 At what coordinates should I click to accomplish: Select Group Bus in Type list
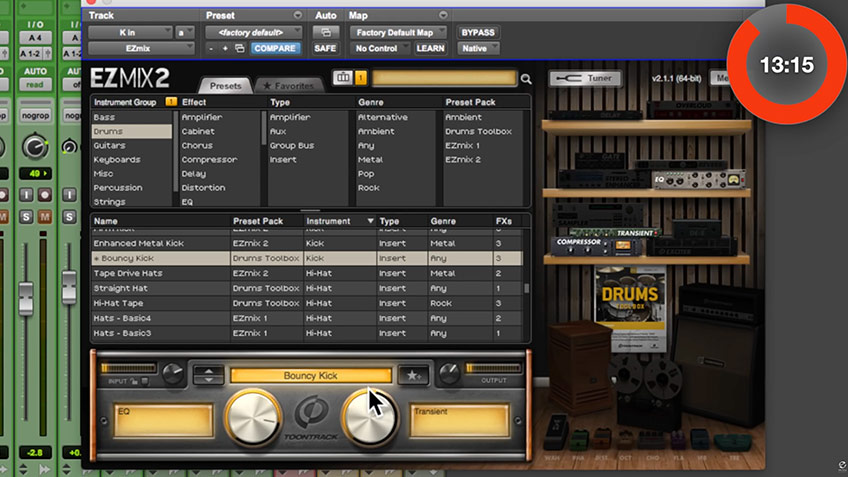(292, 145)
